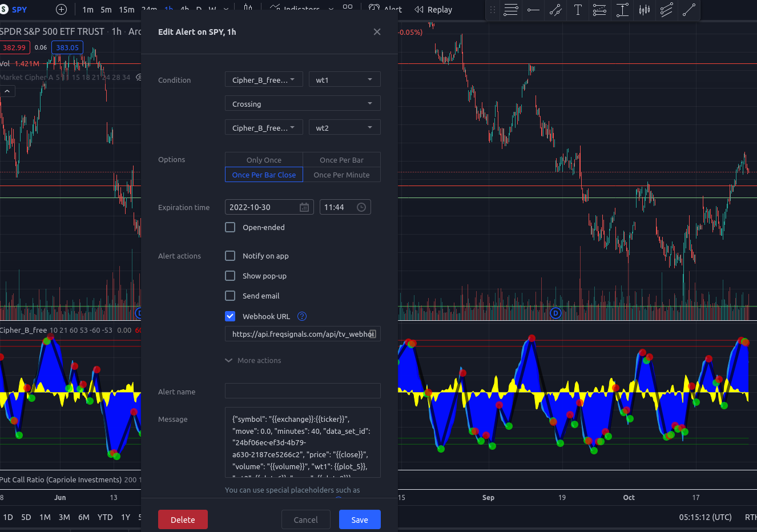Click the expiration time clock icon

pyautogui.click(x=361, y=207)
